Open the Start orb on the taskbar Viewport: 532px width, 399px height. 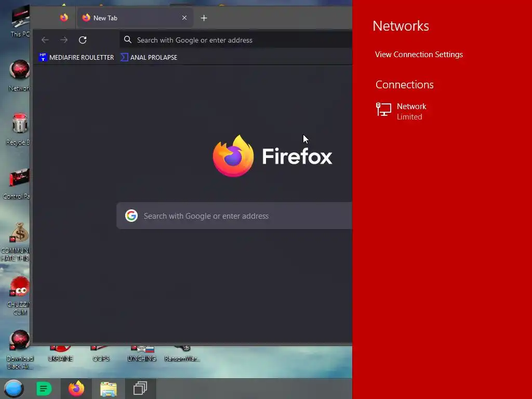[x=14, y=389]
